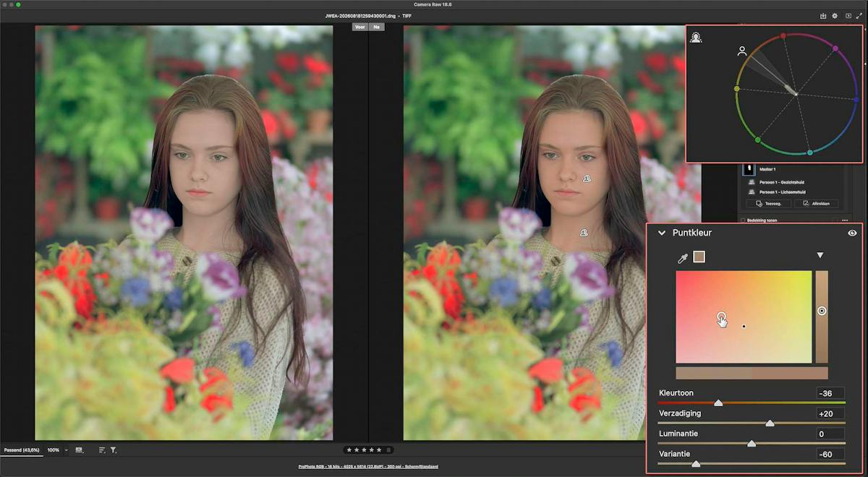Click the skin mask pin on the cheek

(588, 177)
